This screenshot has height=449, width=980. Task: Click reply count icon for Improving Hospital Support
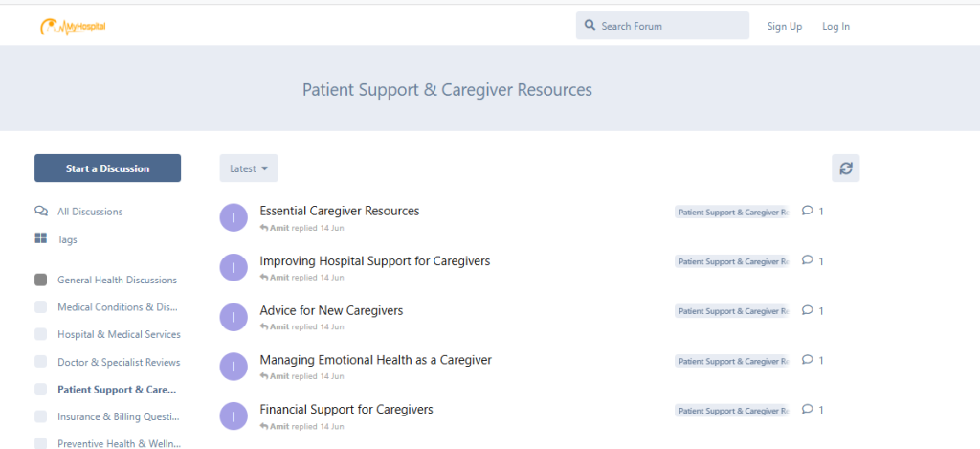click(808, 260)
